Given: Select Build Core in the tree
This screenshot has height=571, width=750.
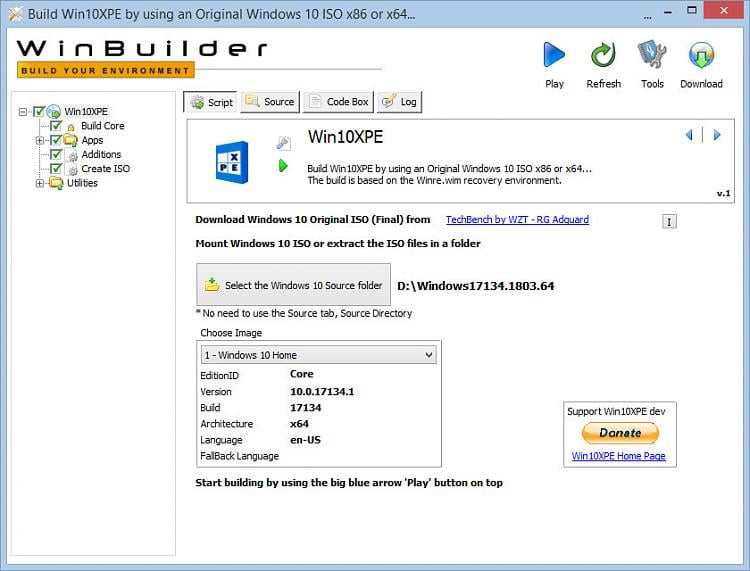Looking at the screenshot, I should tap(102, 126).
